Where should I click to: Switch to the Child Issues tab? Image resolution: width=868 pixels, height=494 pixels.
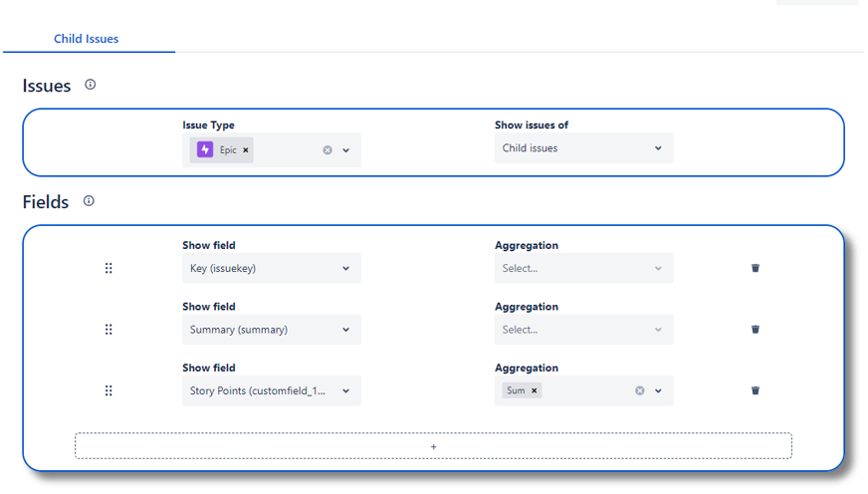(87, 39)
